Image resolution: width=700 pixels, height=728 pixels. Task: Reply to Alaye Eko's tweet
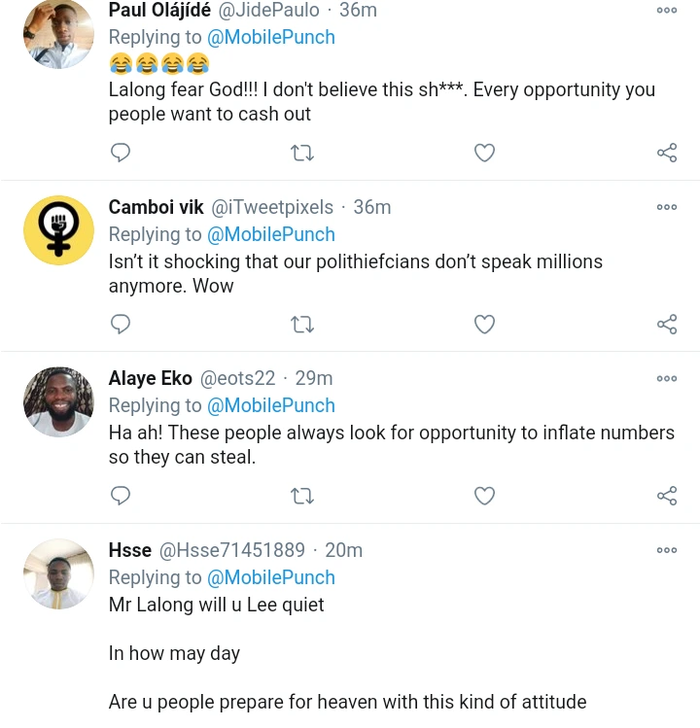[x=121, y=496]
